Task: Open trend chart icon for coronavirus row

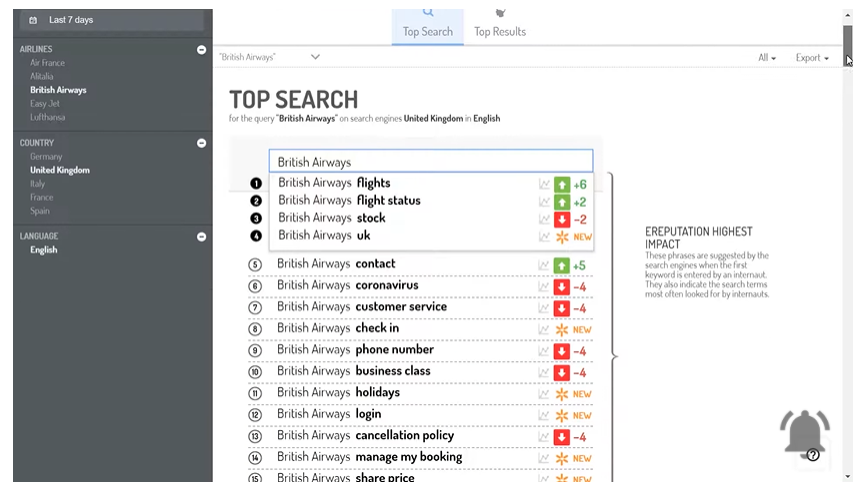Action: click(x=544, y=287)
